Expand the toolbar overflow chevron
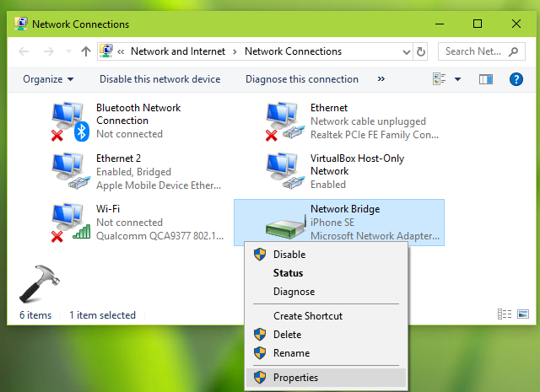Viewport: 540px width, 392px height. tap(381, 79)
